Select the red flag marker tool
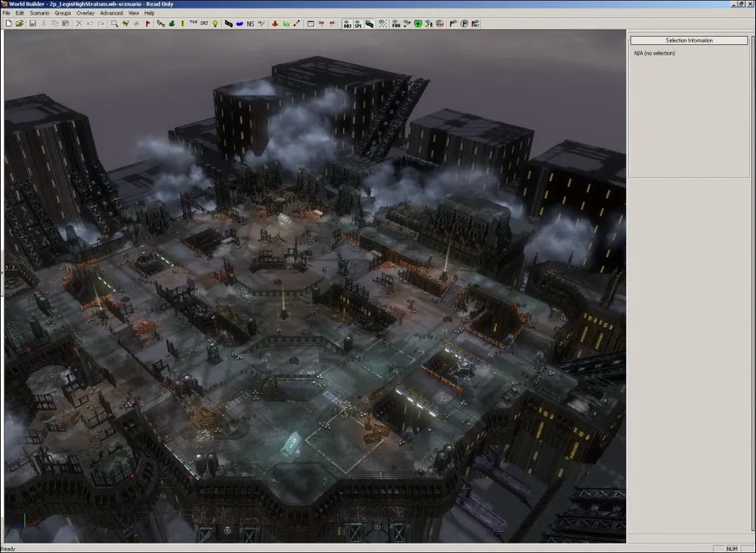Viewport: 756px width, 553px height. click(147, 23)
